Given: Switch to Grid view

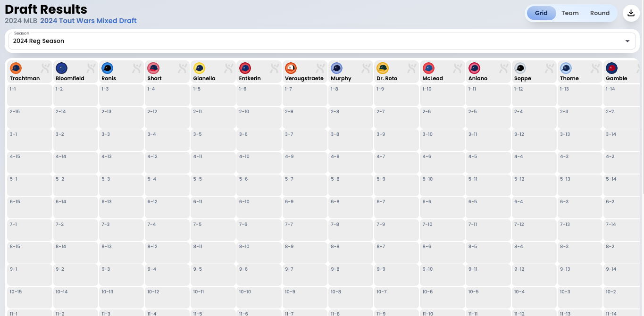Looking at the screenshot, I should pyautogui.click(x=541, y=13).
